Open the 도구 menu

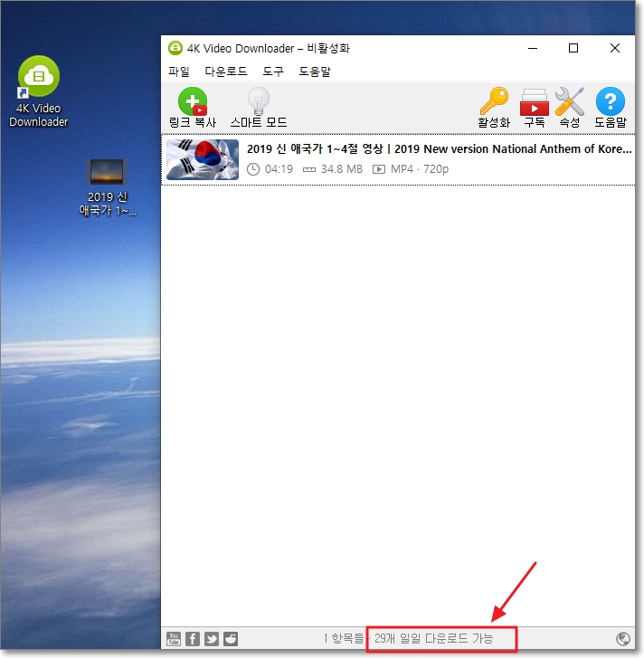(273, 72)
